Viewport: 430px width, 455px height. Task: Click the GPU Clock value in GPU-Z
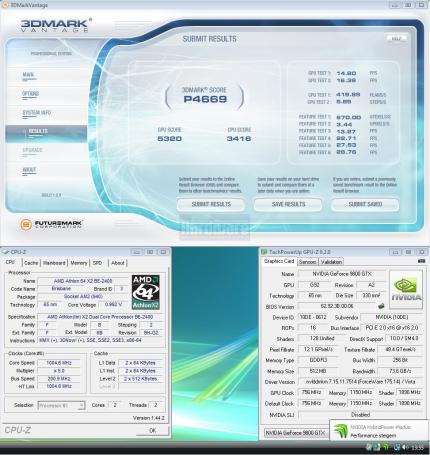(x=312, y=392)
